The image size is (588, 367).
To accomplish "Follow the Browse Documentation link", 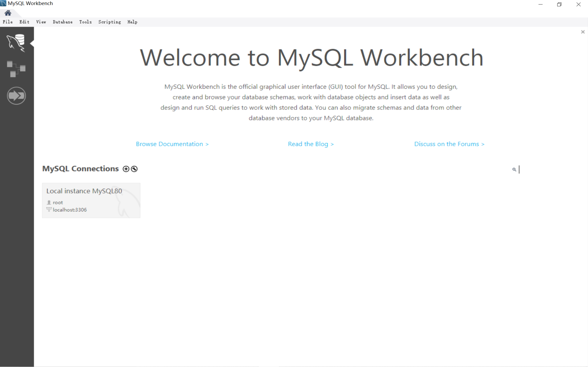I will (172, 144).
